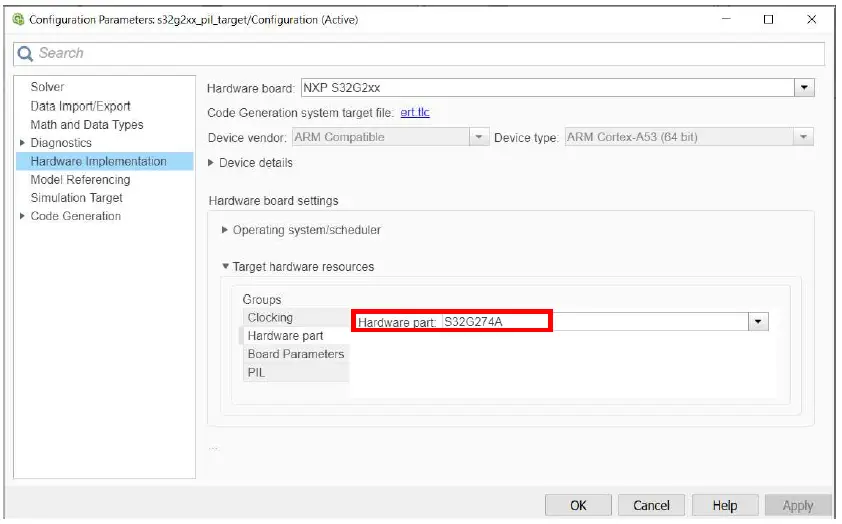Viewport: 842px width, 524px height.
Task: Select Board Parameters group
Action: coord(296,354)
